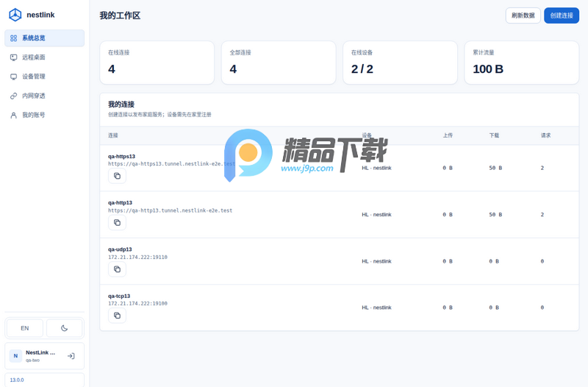Click the 请求 column header
This screenshot has height=387, width=588.
point(545,135)
